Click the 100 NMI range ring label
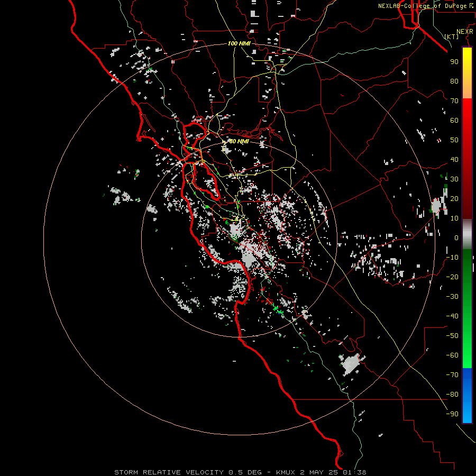The height and width of the screenshot is (476, 476). click(x=239, y=43)
